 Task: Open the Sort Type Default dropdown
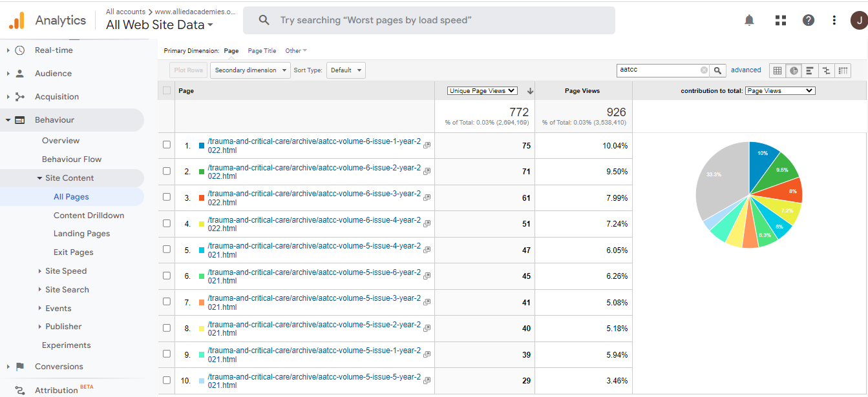click(346, 70)
